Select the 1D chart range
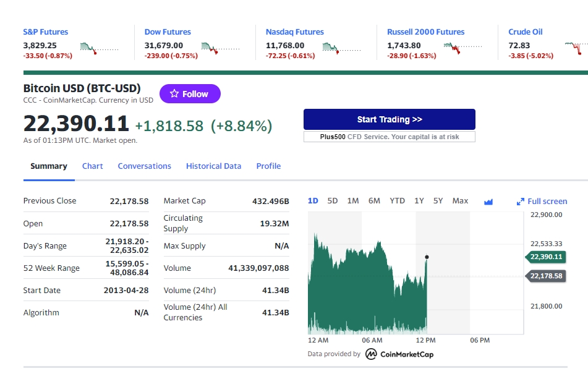Screen dimensions: 588x371 [x=313, y=201]
